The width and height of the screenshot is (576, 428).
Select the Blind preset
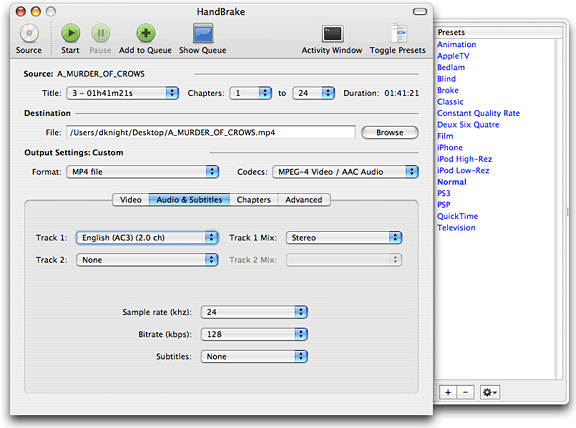[446, 79]
